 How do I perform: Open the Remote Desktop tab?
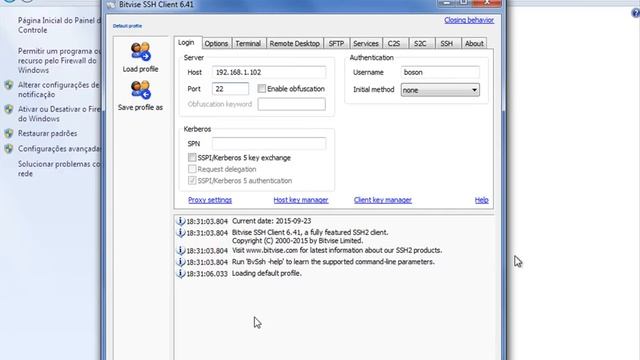294,43
